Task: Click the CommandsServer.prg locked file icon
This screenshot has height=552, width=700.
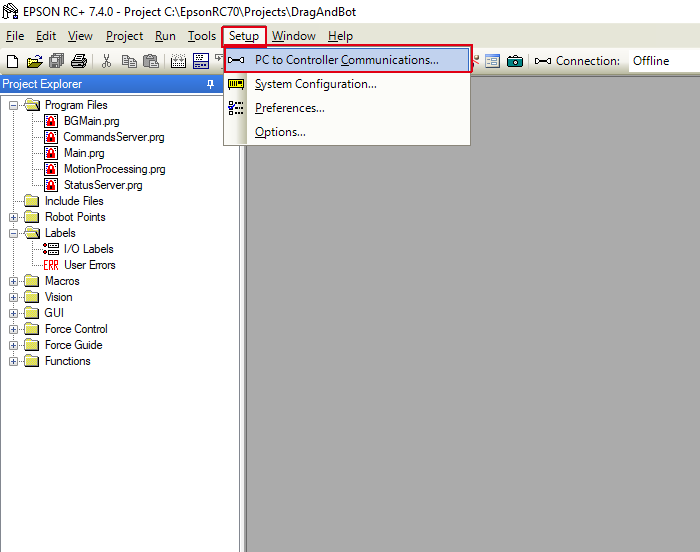Action: click(51, 137)
